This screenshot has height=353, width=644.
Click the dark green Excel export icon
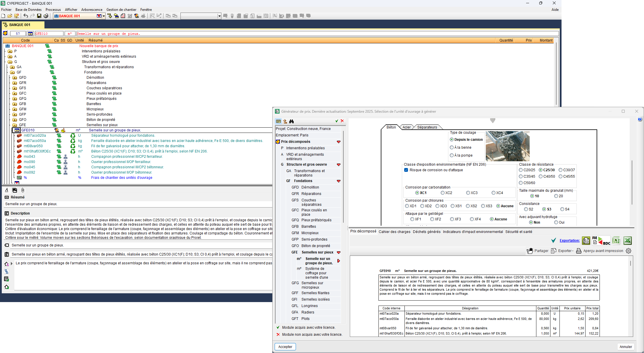coord(627,241)
